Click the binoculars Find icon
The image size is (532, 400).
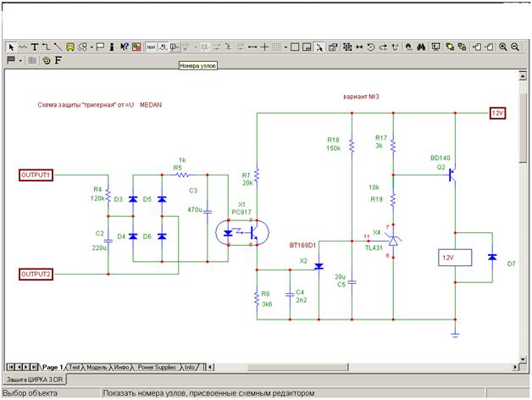(x=421, y=47)
